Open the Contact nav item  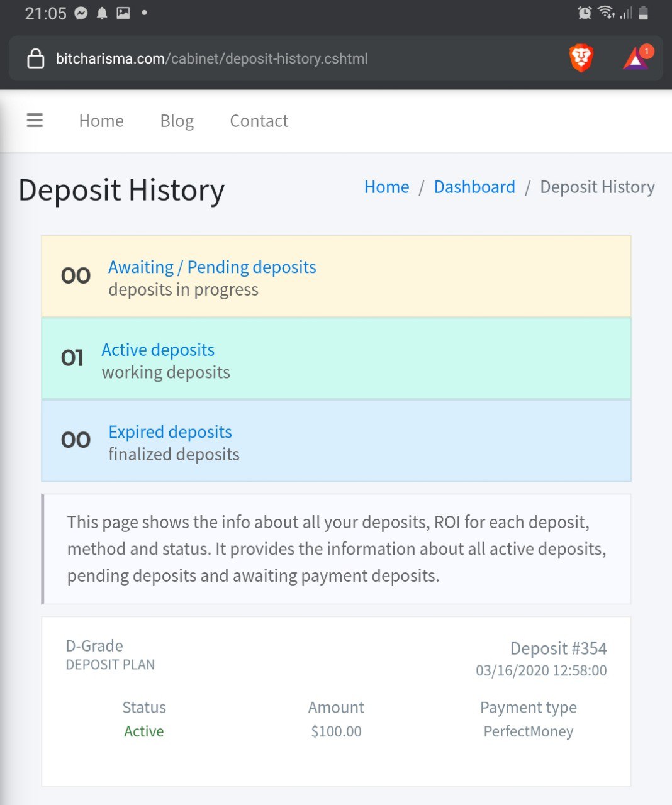point(259,121)
